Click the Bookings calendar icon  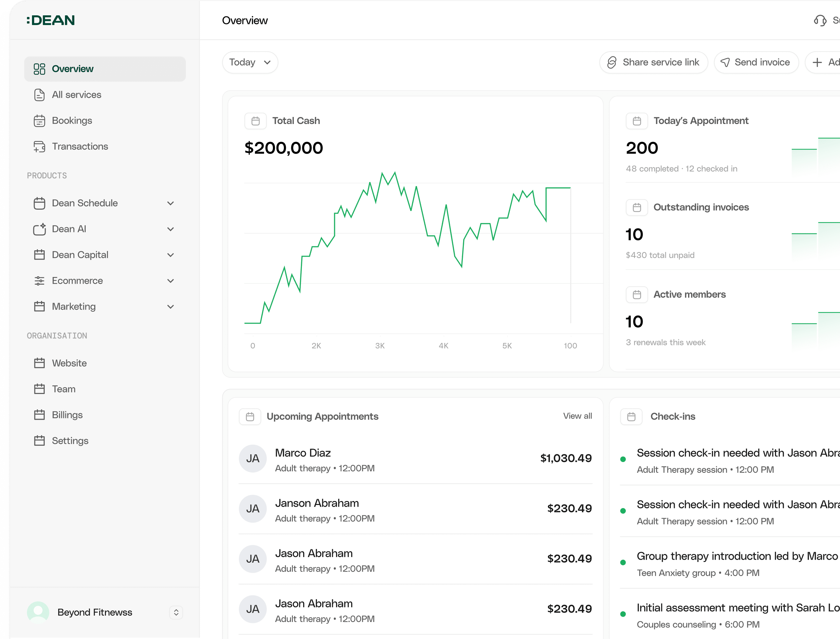(39, 121)
